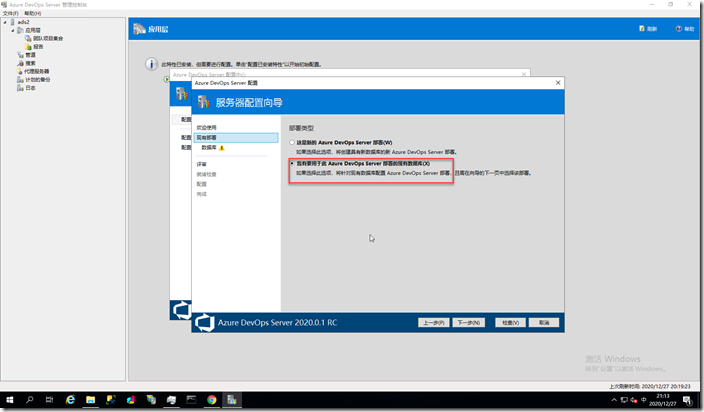Select 配置 step in wizard sidebar

pos(202,184)
